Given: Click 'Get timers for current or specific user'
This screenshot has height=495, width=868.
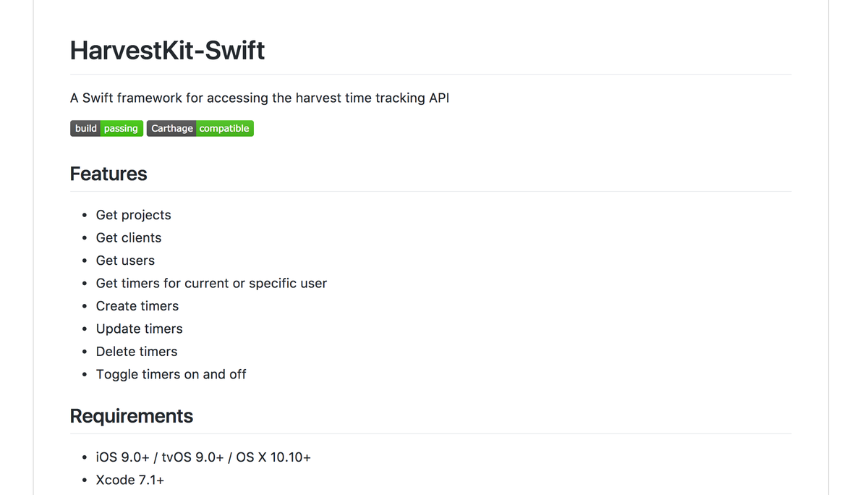Looking at the screenshot, I should pyautogui.click(x=211, y=283).
